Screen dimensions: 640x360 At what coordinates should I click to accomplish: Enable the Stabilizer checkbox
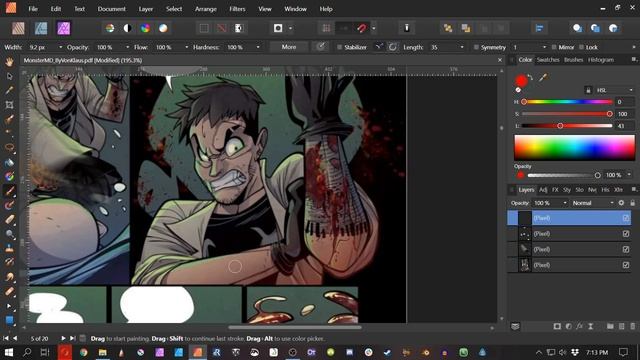click(x=339, y=47)
